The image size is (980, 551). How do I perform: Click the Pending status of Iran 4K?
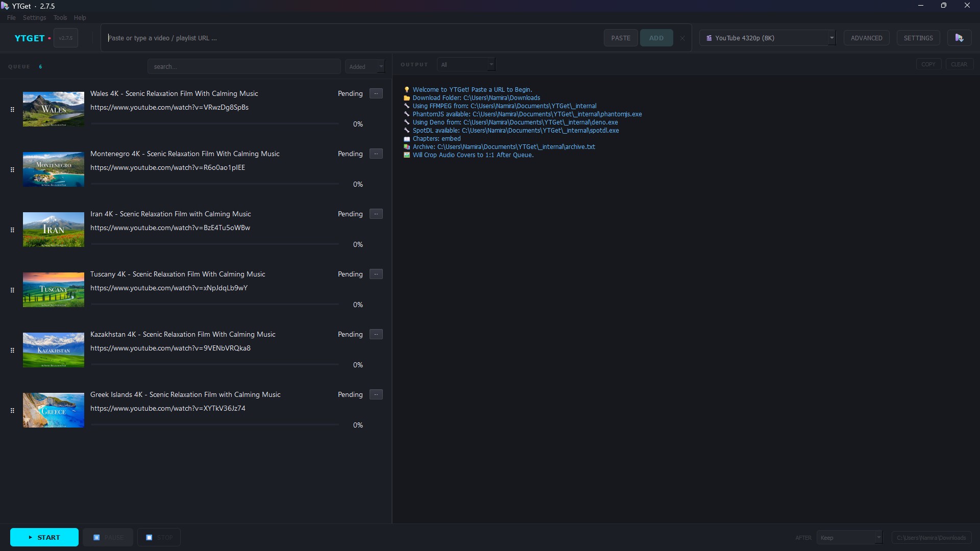pyautogui.click(x=350, y=214)
